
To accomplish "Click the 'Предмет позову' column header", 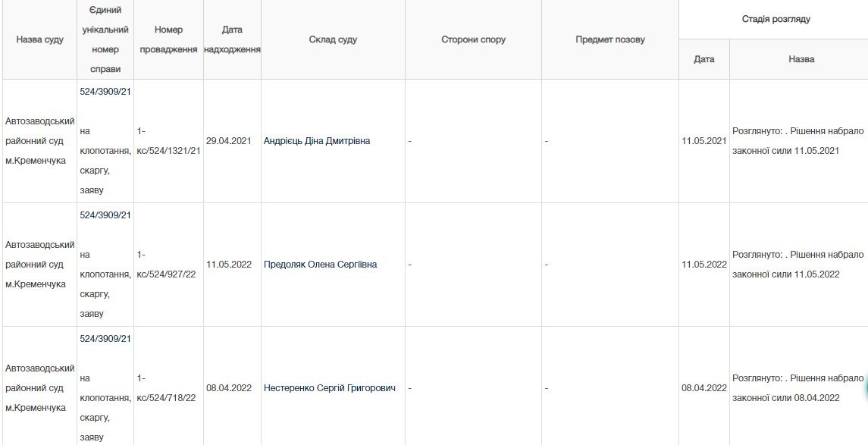I will pos(610,39).
